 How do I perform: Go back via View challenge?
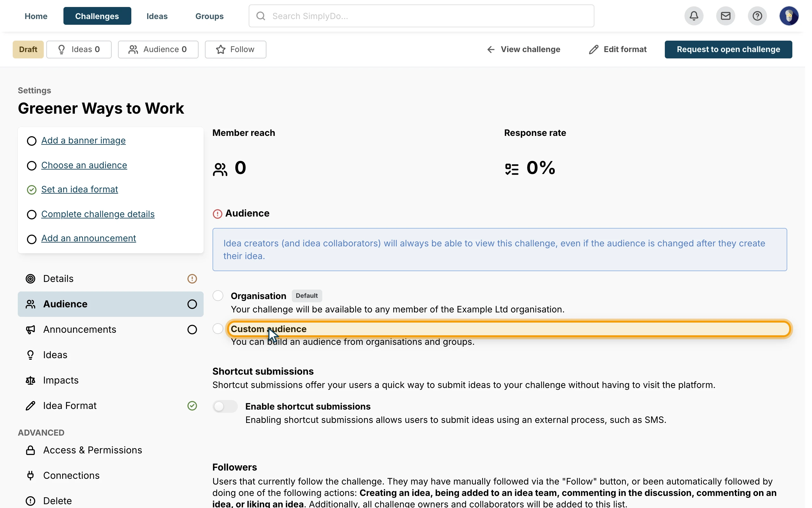coord(523,50)
